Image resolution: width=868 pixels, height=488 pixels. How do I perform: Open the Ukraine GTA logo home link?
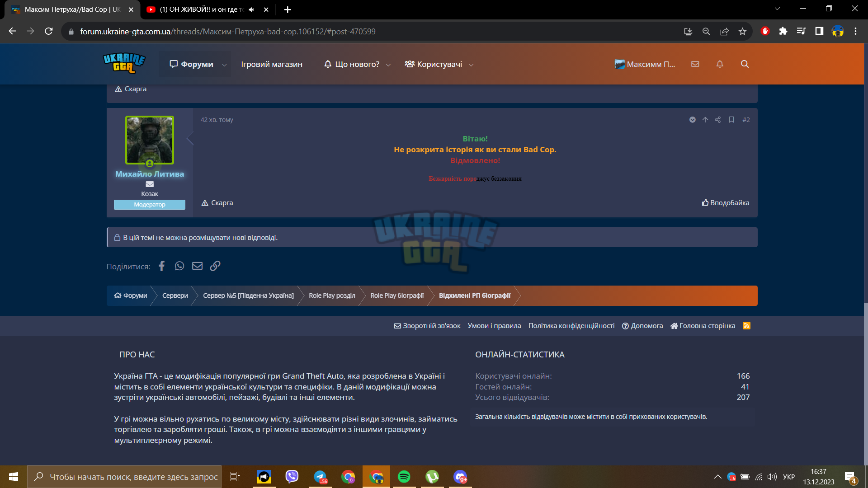pyautogui.click(x=124, y=64)
